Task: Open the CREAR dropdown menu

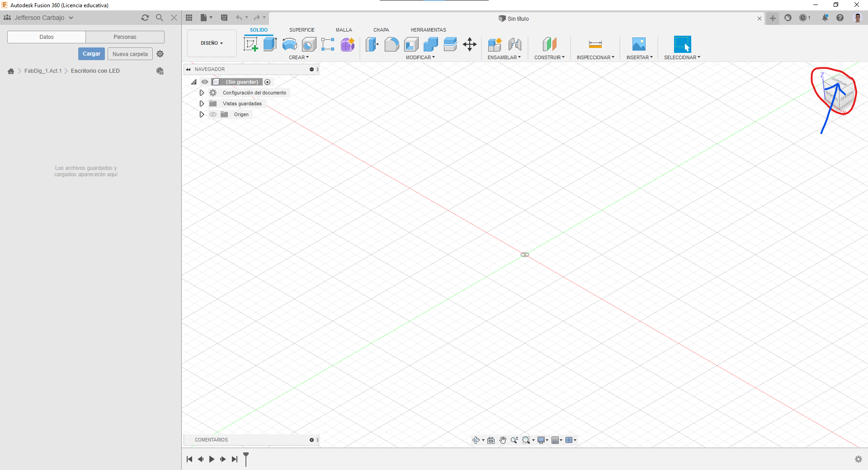Action: coord(299,57)
